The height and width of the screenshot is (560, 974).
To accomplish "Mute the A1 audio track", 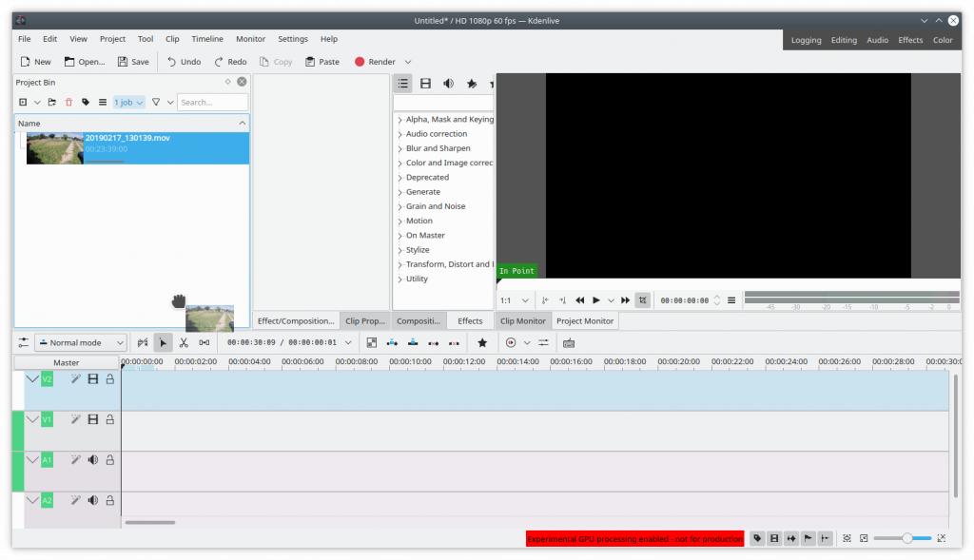I will [x=93, y=460].
